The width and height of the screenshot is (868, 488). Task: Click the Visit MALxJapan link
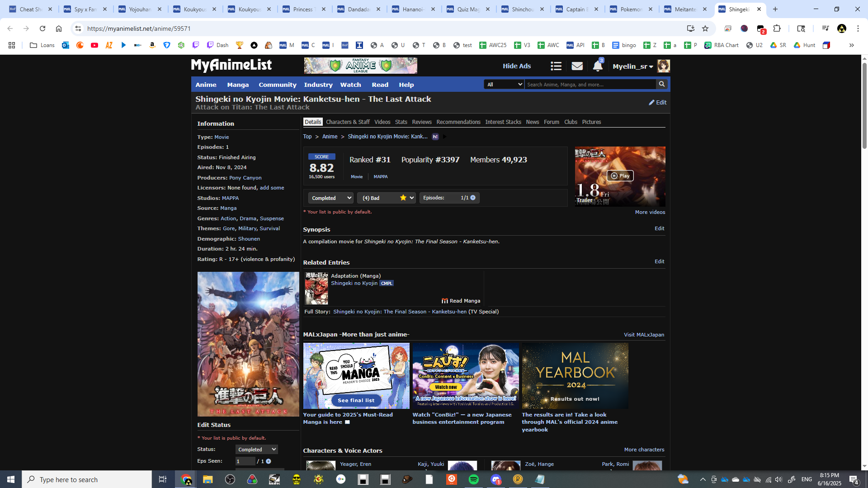[x=644, y=335]
